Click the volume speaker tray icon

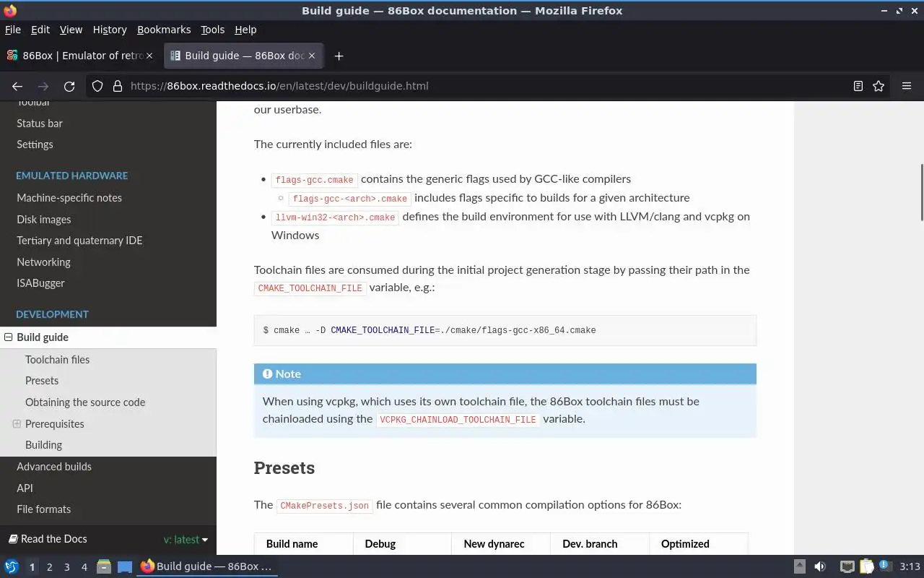tap(820, 566)
